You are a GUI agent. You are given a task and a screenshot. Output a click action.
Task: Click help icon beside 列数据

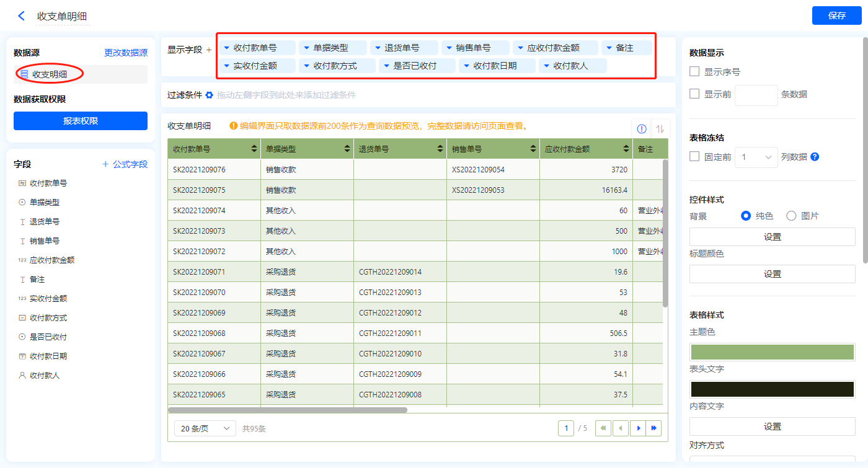pos(815,157)
